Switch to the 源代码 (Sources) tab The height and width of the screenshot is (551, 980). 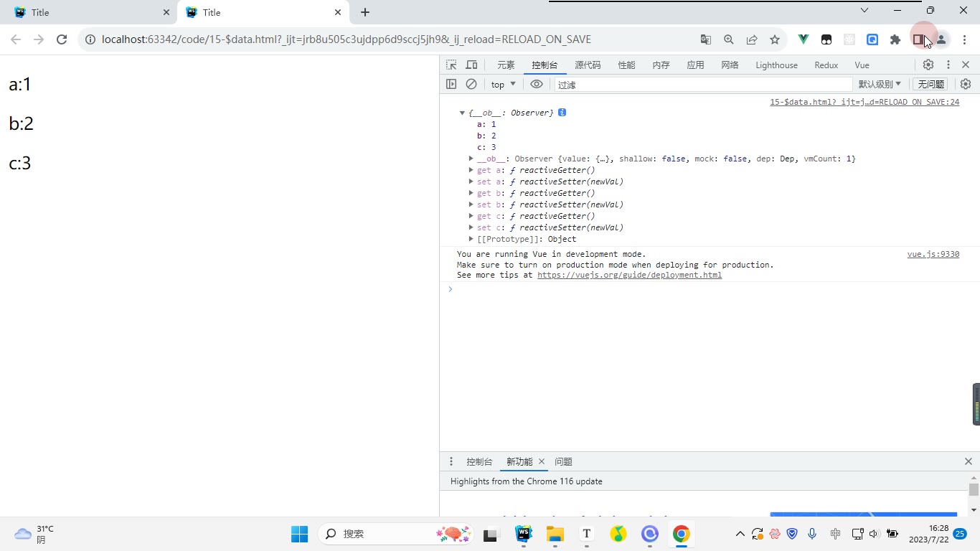click(588, 65)
